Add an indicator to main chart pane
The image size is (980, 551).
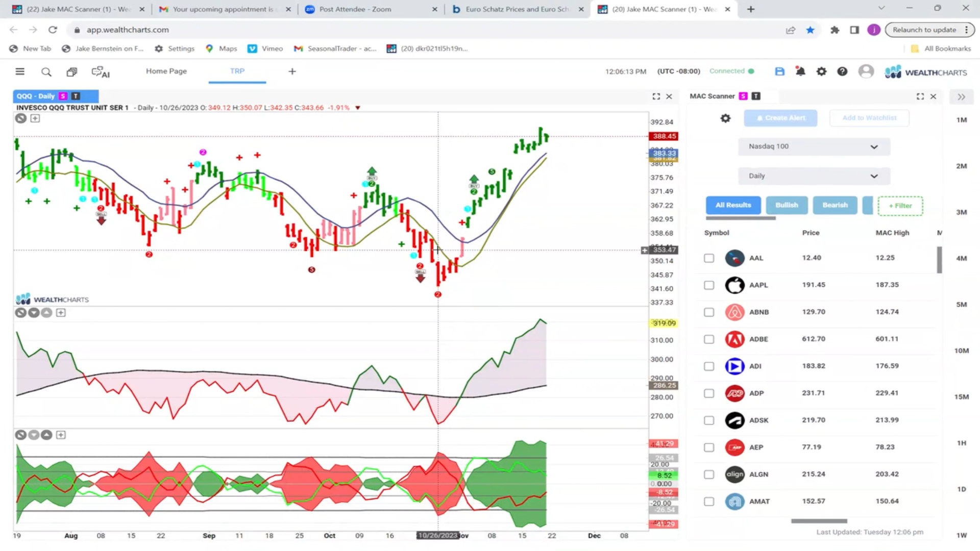coord(35,118)
